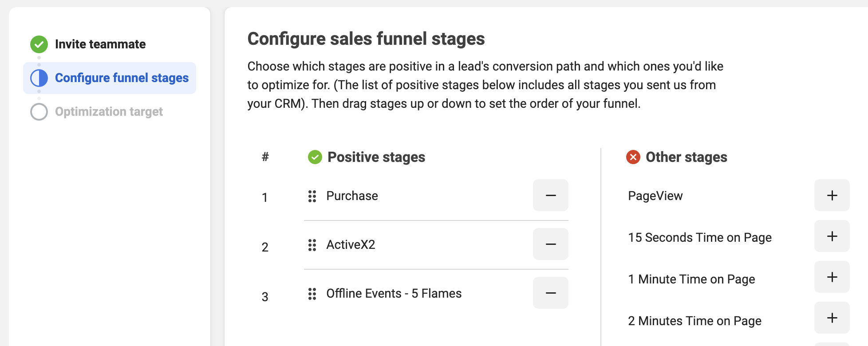This screenshot has height=346, width=868.
Task: Add PageView to positive stages
Action: click(832, 195)
